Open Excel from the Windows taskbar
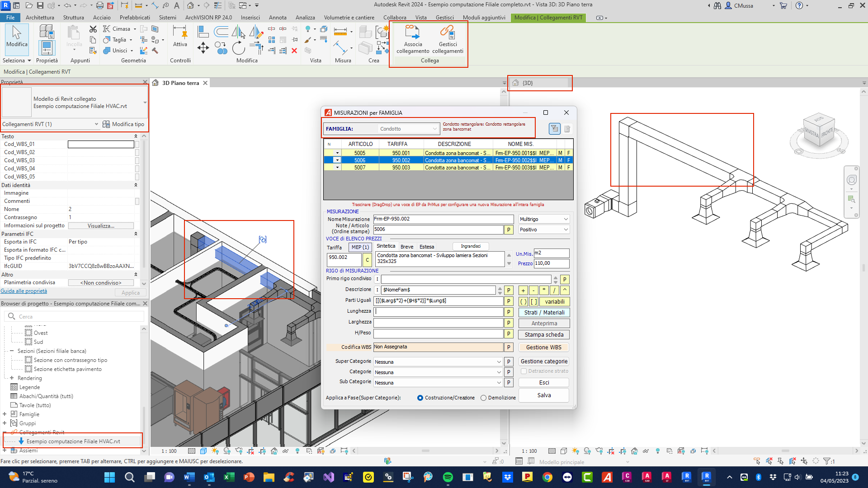 point(229,477)
